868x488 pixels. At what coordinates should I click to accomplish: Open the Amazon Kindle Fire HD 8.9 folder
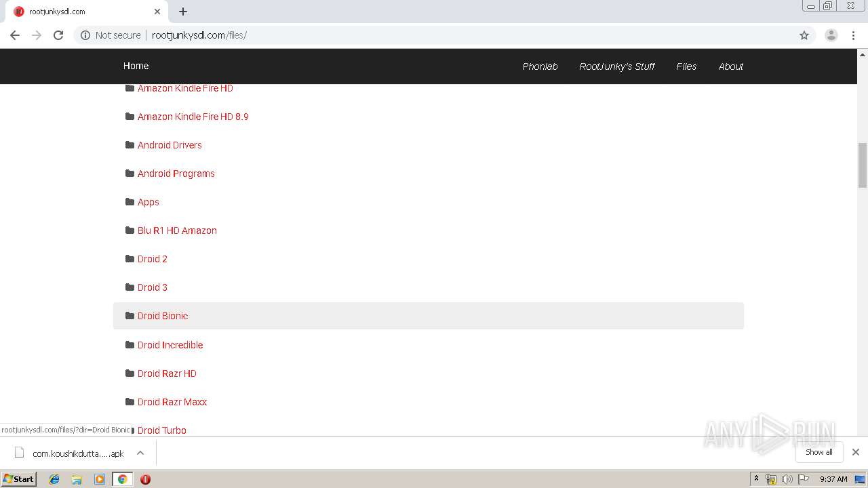[193, 117]
